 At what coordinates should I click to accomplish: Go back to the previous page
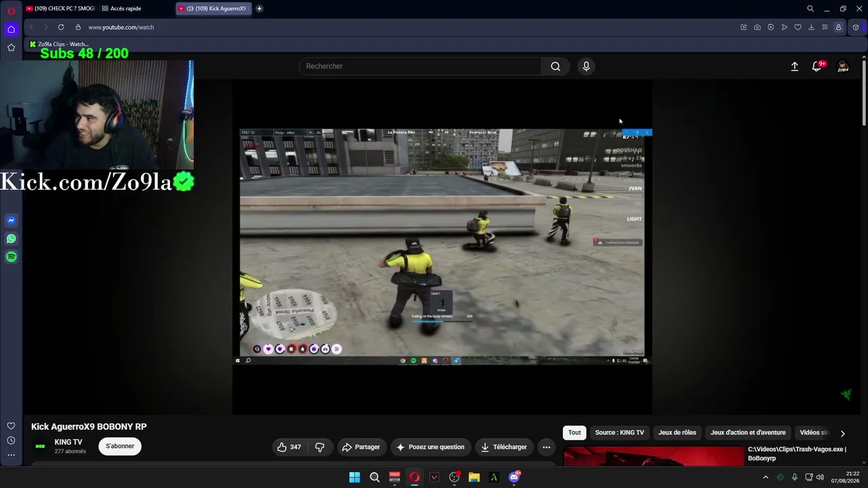click(x=31, y=27)
